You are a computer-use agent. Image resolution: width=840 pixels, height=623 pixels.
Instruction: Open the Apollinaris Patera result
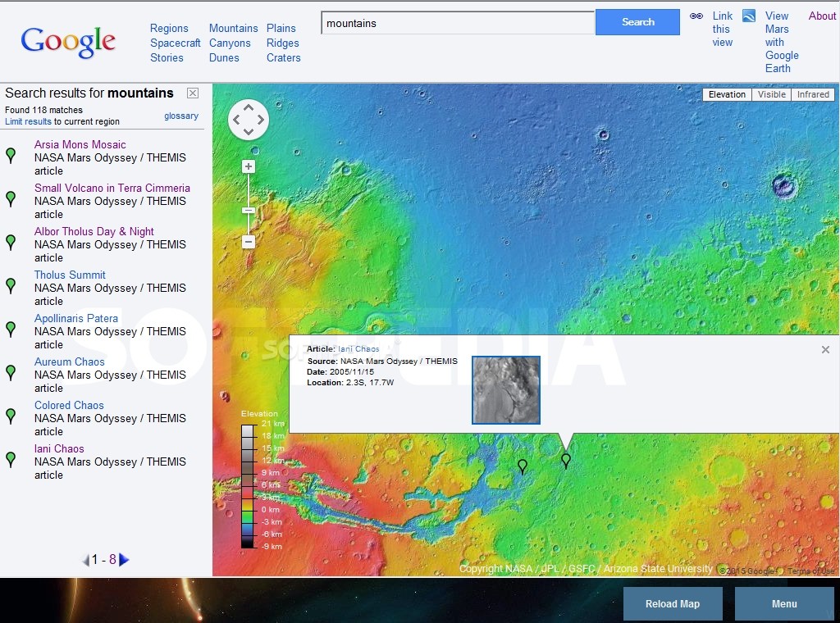[76, 318]
